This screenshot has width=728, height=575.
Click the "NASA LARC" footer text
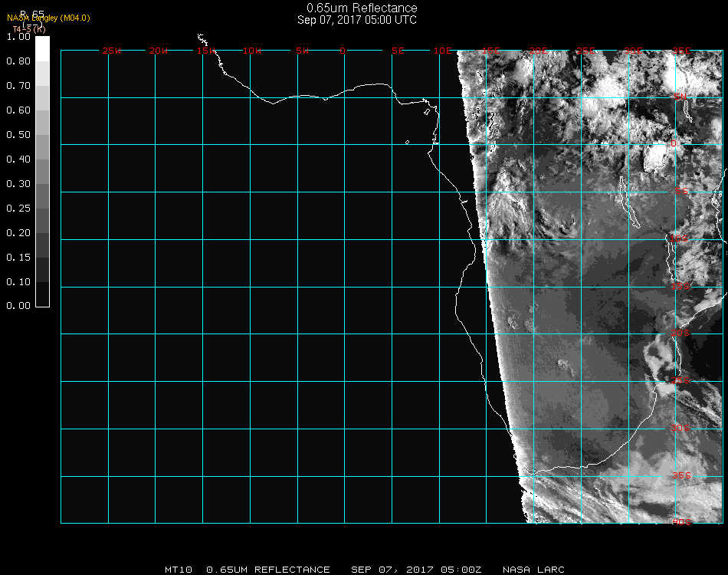533,570
